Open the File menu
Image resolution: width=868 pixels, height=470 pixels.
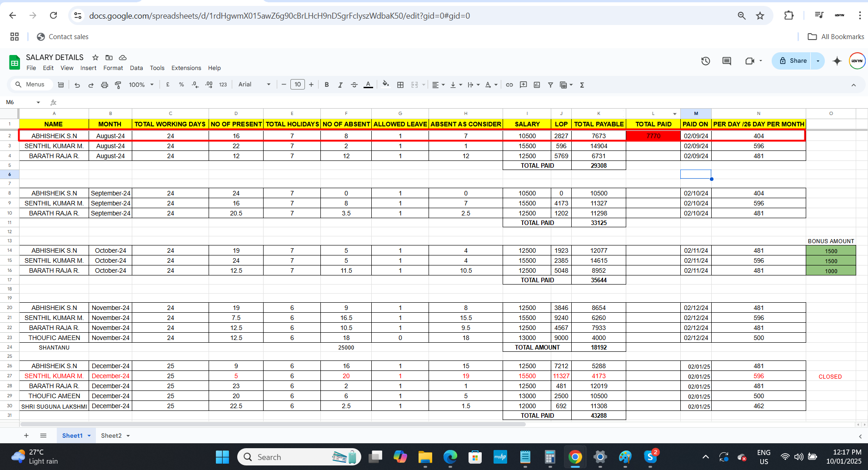(x=31, y=68)
